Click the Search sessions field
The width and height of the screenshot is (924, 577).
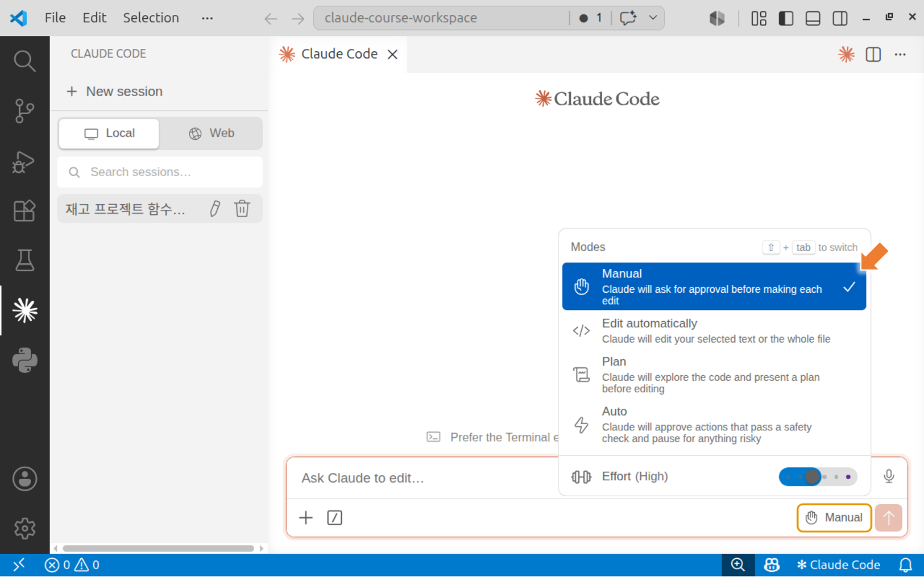point(160,172)
